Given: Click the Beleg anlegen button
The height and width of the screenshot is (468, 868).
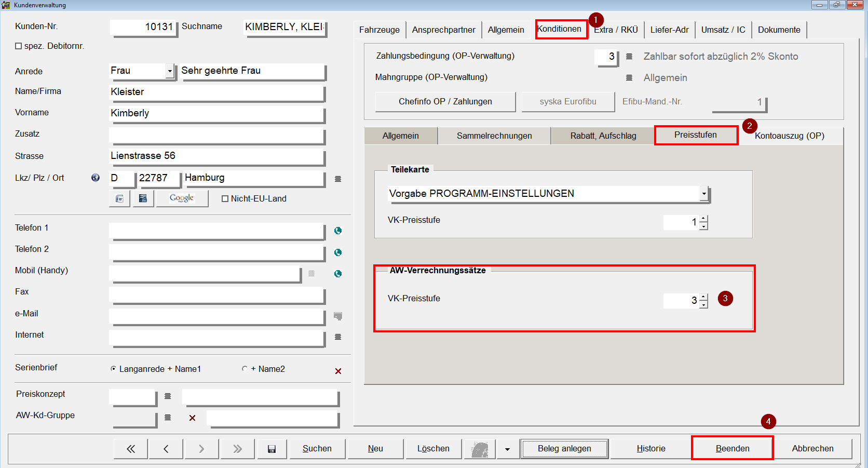Looking at the screenshot, I should pyautogui.click(x=564, y=449).
